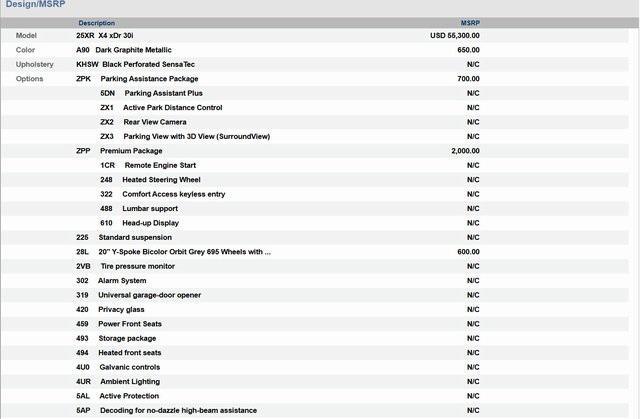Click N/C value for Ambient Lighting
The image size is (640, 419).
click(473, 381)
